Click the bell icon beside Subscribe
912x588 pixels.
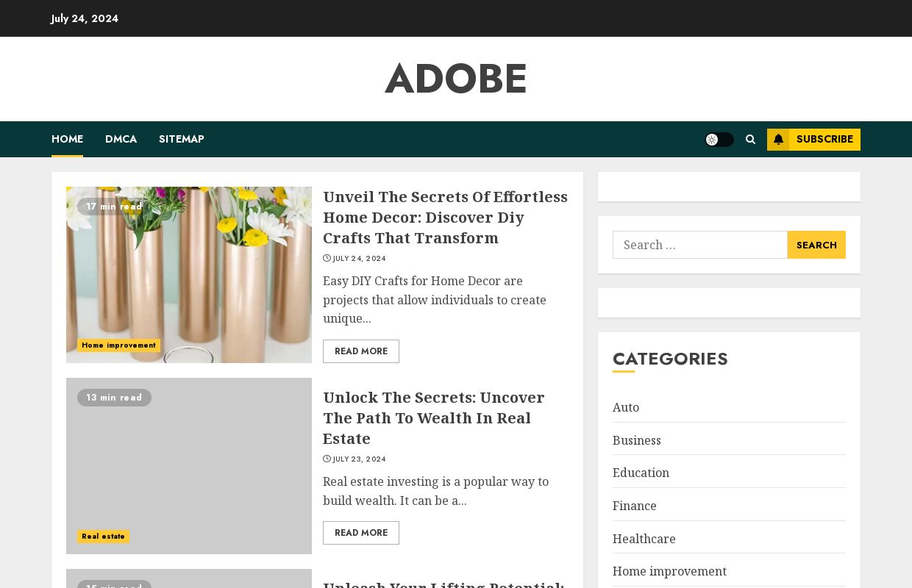778,140
